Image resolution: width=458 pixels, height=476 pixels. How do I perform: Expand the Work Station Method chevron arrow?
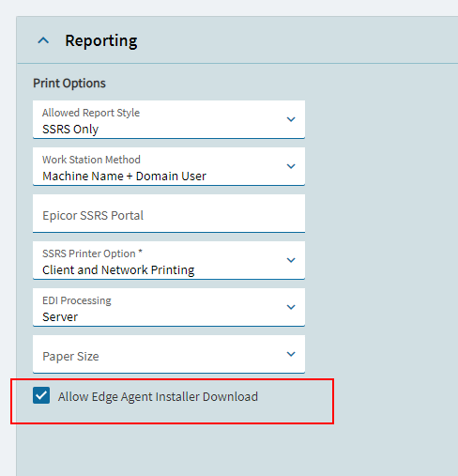pyautogui.click(x=291, y=166)
